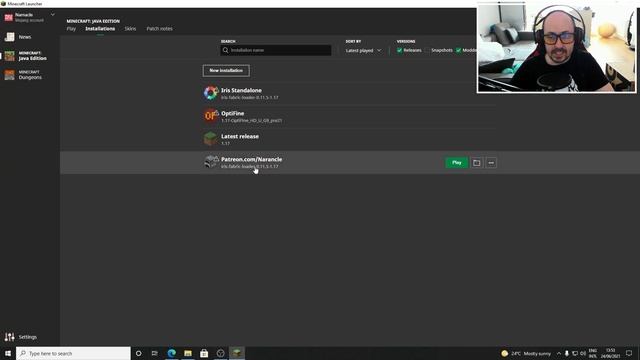The height and width of the screenshot is (360, 640).
Task: Open the Windows Start menu
Action: [x=8, y=353]
